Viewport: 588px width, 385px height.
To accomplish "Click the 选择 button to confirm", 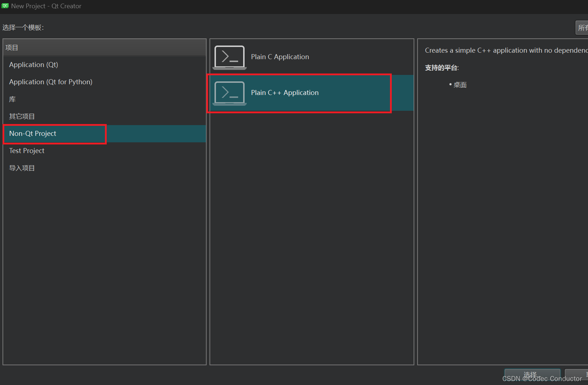I will [x=532, y=375].
